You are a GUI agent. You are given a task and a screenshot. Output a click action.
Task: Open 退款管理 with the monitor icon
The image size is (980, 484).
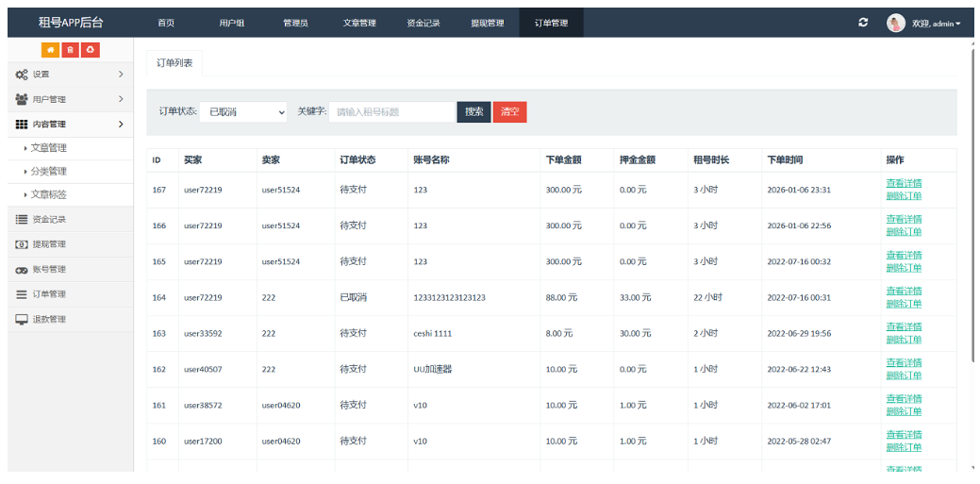tap(48, 319)
